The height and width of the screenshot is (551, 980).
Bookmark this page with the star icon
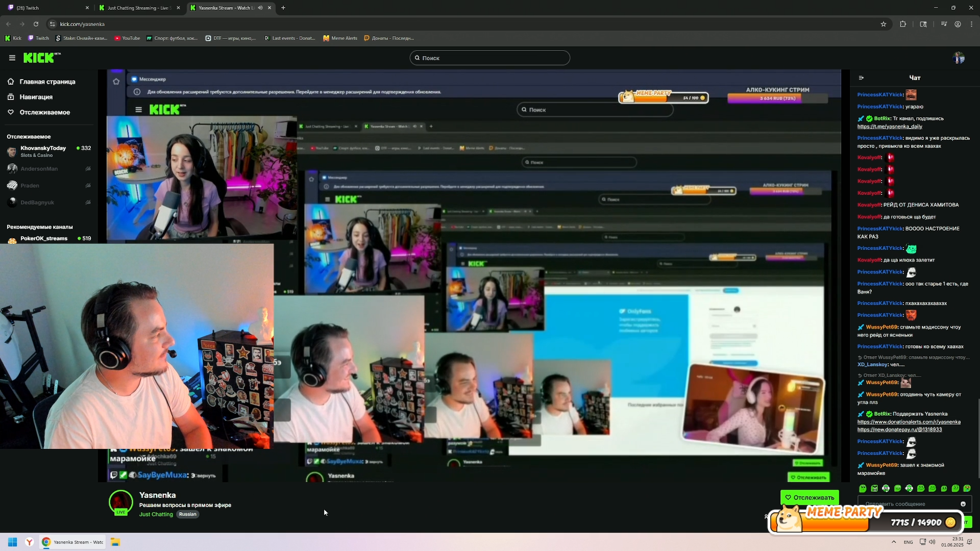click(x=884, y=24)
